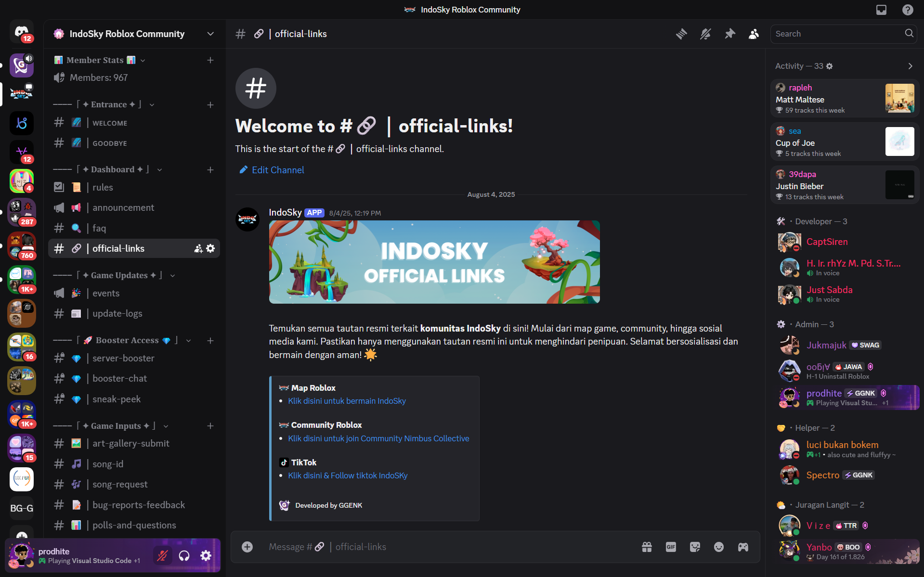This screenshot has height=577, width=924.
Task: Open the Follow tiktok IndoSKy link
Action: [x=348, y=475]
